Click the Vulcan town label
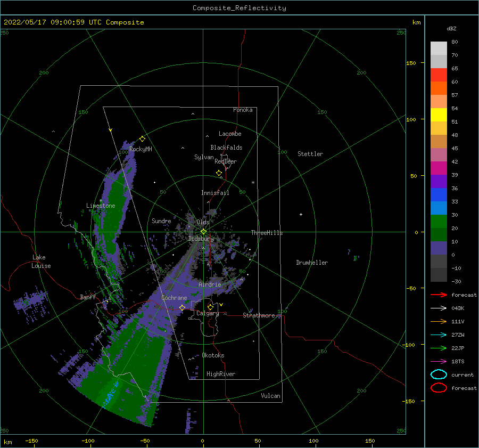This screenshot has width=479, height=448. pos(271,396)
